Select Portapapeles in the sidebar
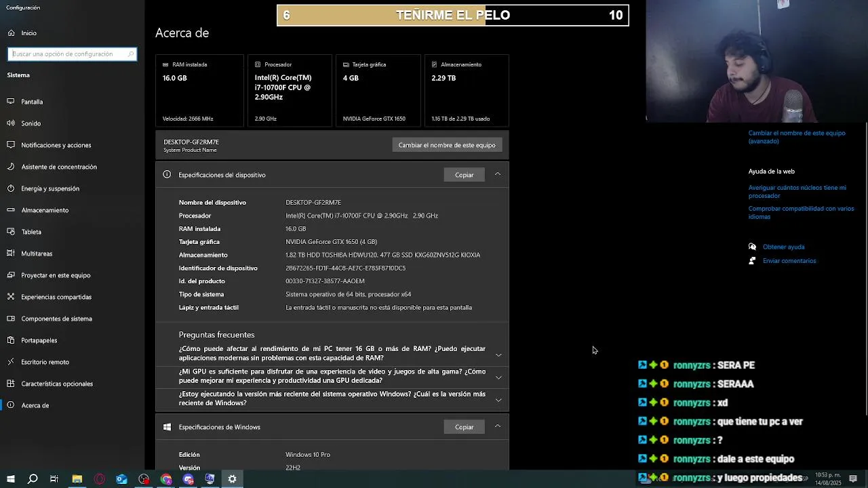This screenshot has width=868, height=488. click(x=39, y=340)
